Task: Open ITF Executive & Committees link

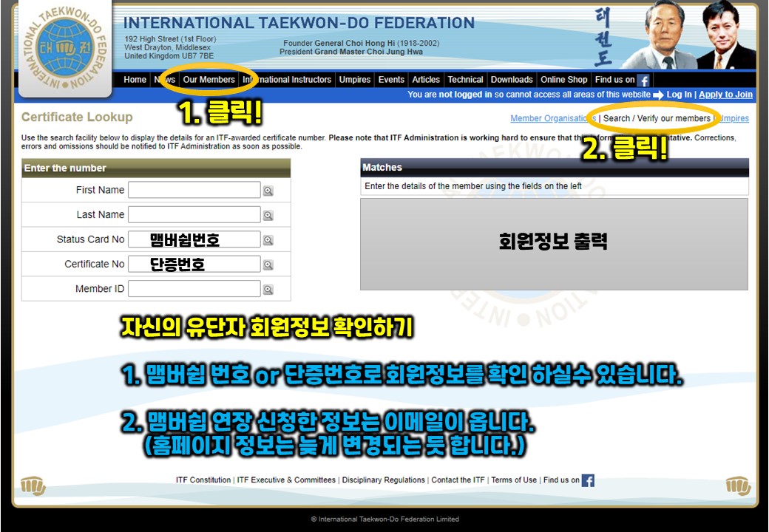Action: click(x=286, y=480)
